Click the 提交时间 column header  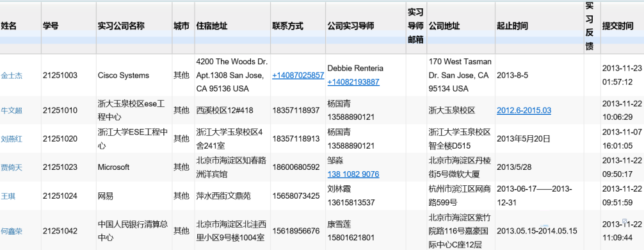click(618, 26)
